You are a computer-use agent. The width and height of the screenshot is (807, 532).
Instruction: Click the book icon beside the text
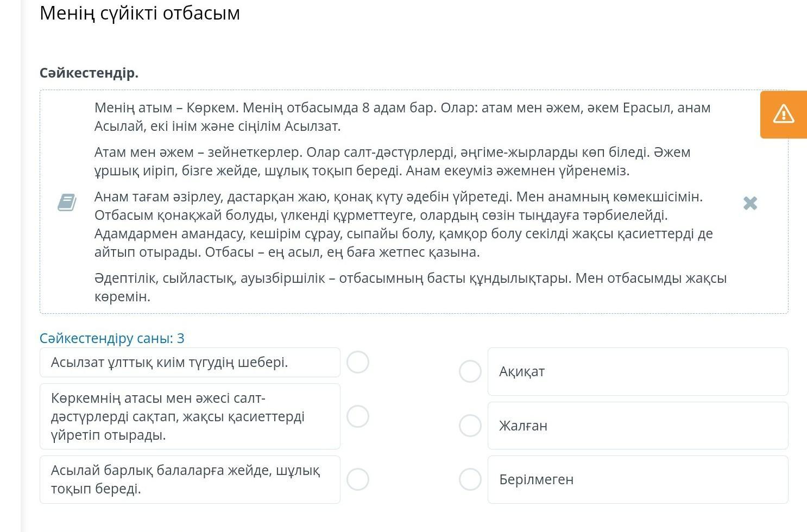point(67,202)
